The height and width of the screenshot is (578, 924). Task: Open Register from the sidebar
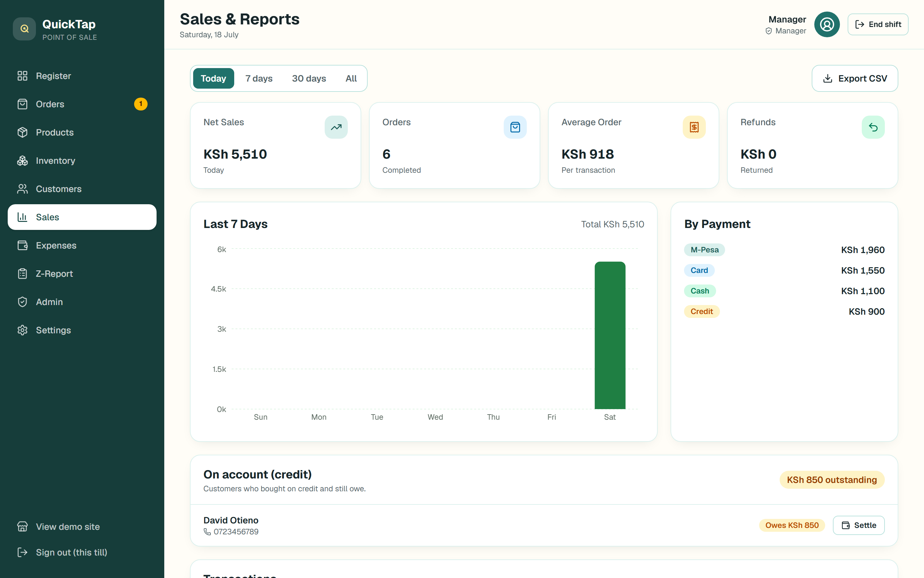(x=82, y=76)
